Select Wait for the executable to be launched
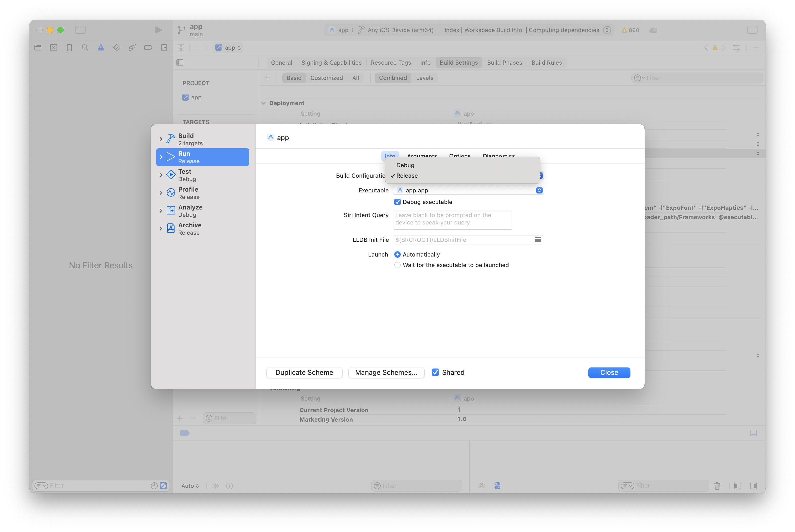795x532 pixels. click(397, 265)
